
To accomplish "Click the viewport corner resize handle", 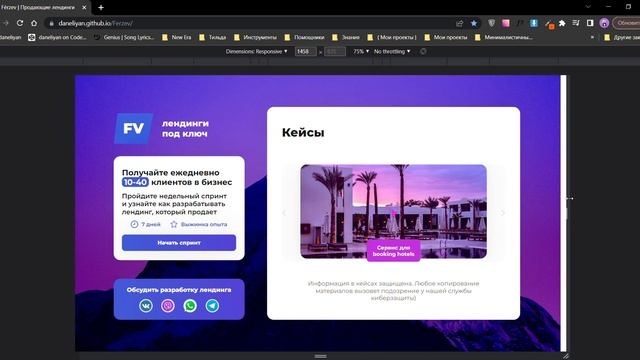I will click(565, 356).
